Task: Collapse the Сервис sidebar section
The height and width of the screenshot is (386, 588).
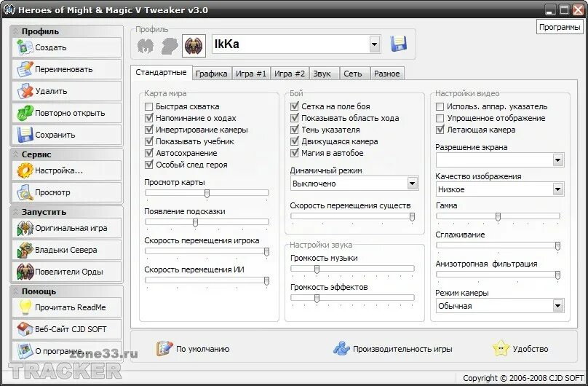Action: pos(16,154)
